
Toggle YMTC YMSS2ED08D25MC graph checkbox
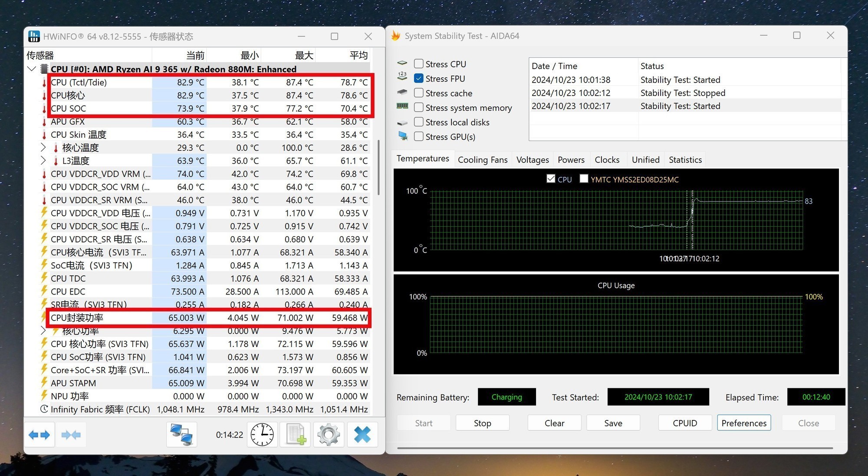click(x=584, y=178)
